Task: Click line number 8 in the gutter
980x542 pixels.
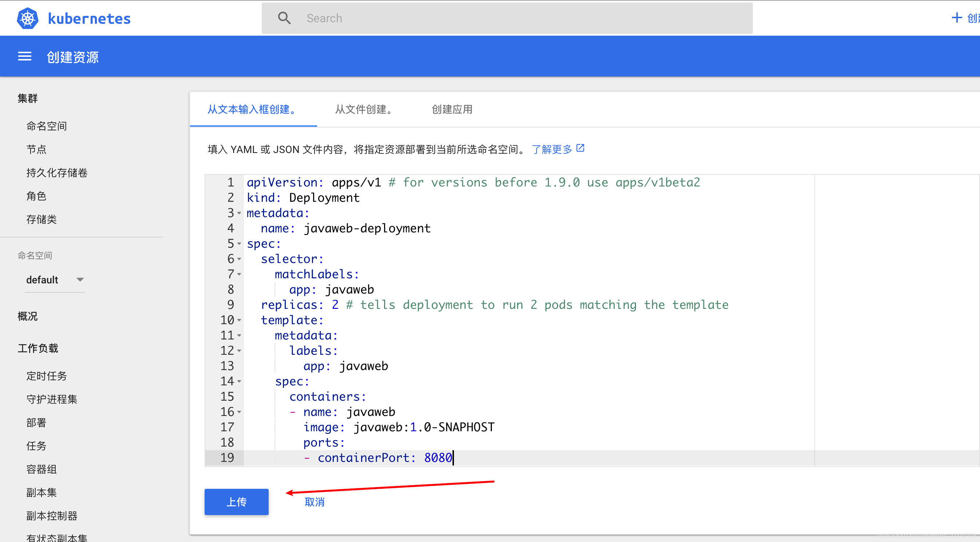Action: click(230, 289)
